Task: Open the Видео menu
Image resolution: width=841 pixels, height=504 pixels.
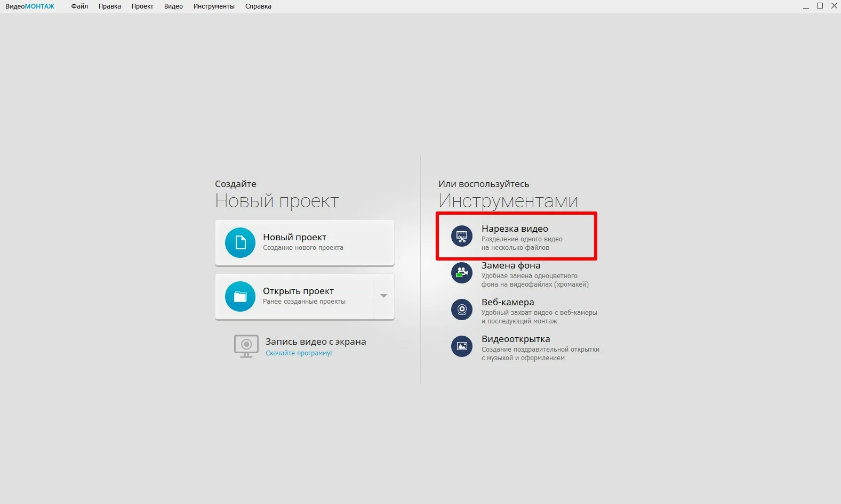Action: (173, 6)
